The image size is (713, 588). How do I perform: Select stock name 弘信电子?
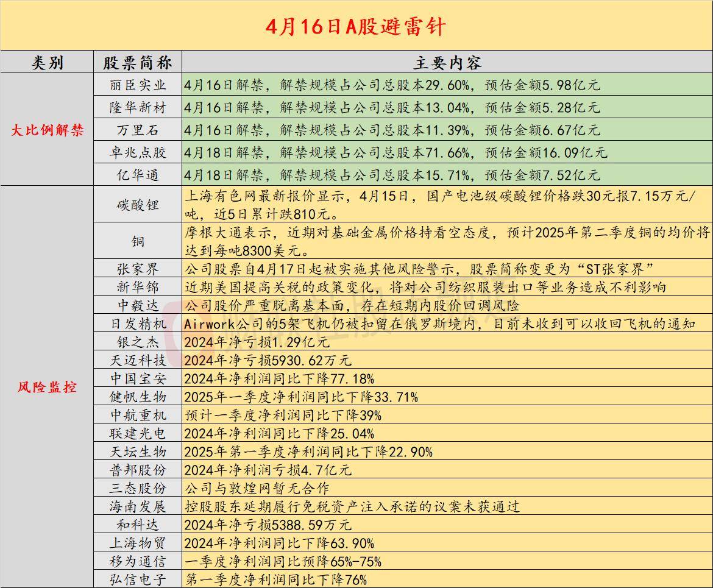point(137,580)
